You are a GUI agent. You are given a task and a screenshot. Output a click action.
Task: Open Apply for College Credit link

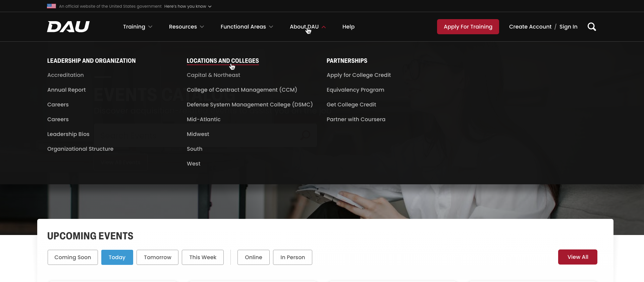coord(359,75)
